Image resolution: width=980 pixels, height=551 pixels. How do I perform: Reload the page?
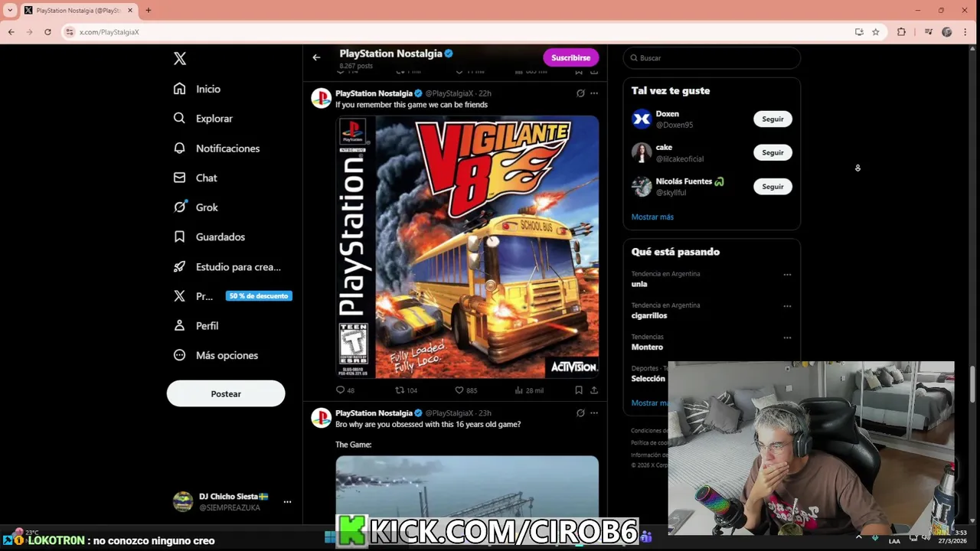pyautogui.click(x=47, y=32)
